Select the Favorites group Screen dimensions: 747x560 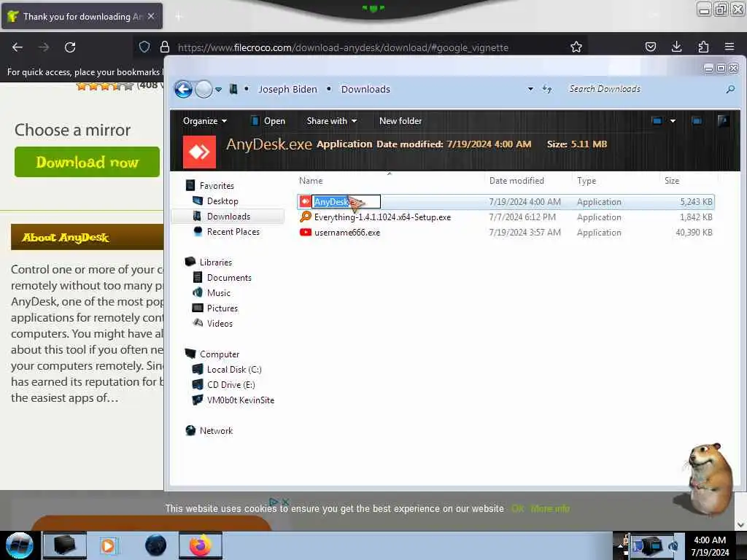coord(217,186)
